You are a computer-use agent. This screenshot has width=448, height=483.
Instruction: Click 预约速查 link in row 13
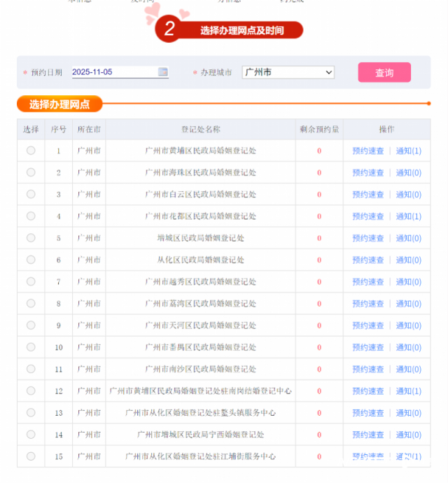(x=368, y=413)
